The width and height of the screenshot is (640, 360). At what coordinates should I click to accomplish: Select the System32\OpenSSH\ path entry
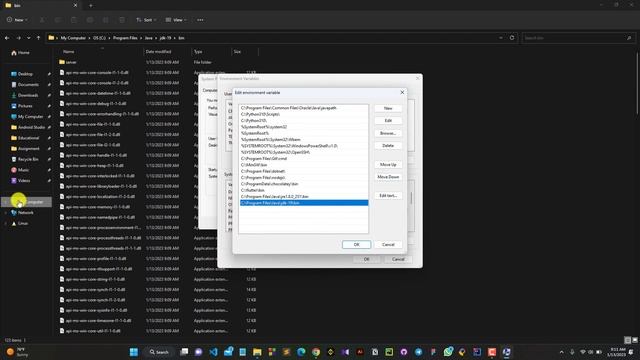coord(304,152)
